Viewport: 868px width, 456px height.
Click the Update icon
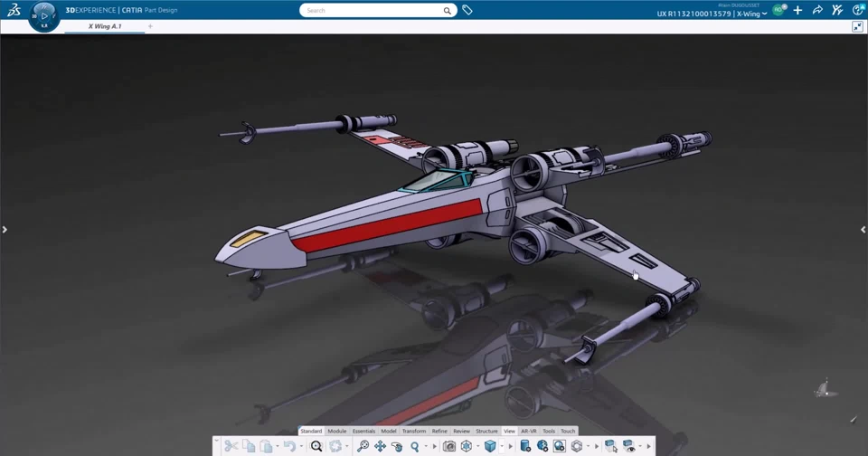pyautogui.click(x=335, y=446)
